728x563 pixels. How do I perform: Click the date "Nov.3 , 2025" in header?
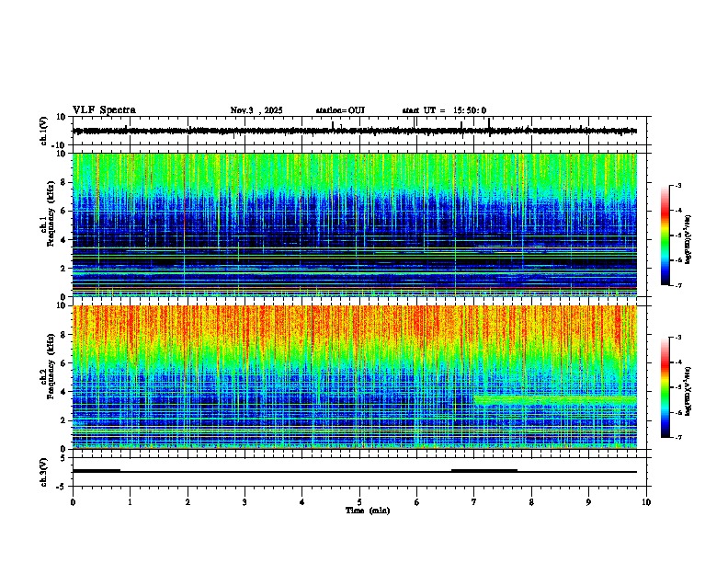[x=256, y=110]
